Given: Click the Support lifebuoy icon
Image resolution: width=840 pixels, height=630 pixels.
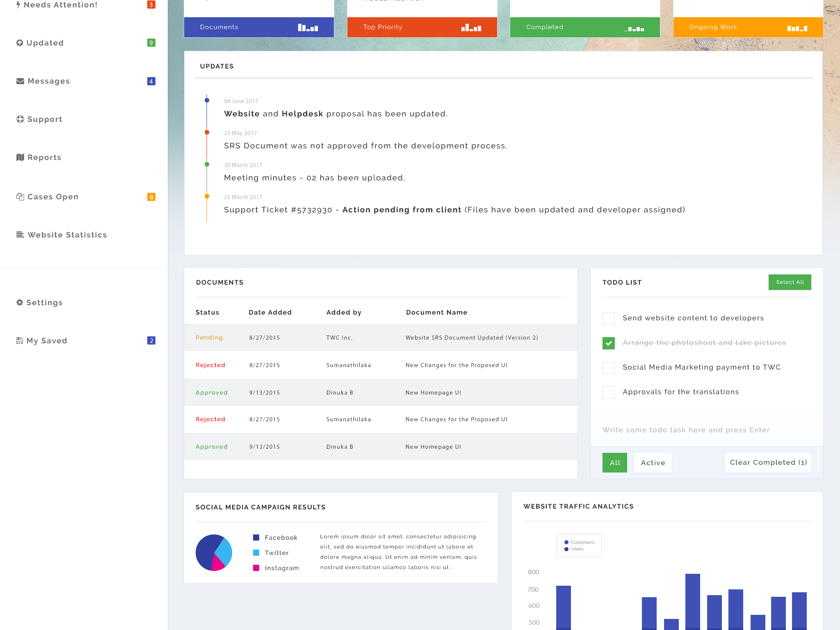Looking at the screenshot, I should (x=20, y=119).
